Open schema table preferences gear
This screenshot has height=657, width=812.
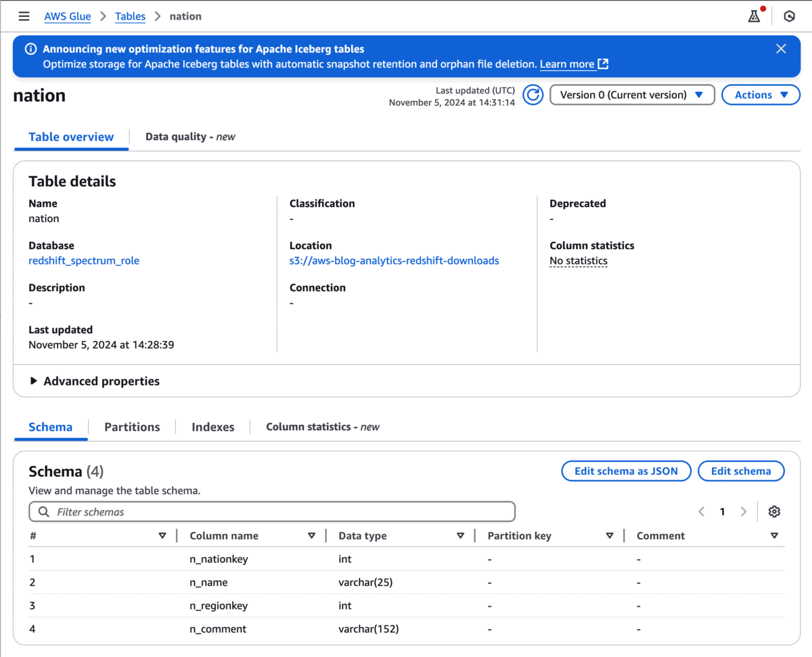click(x=774, y=512)
